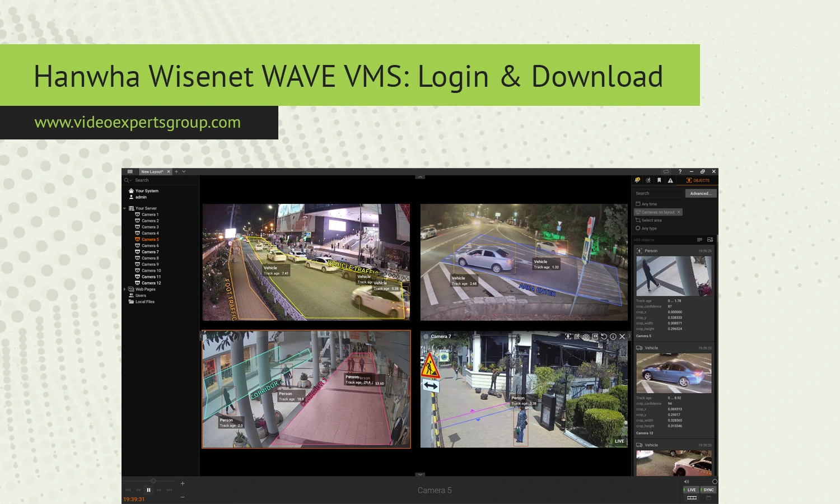Close the Camera 7 tile
This screenshot has width=840, height=504.
coord(622,337)
